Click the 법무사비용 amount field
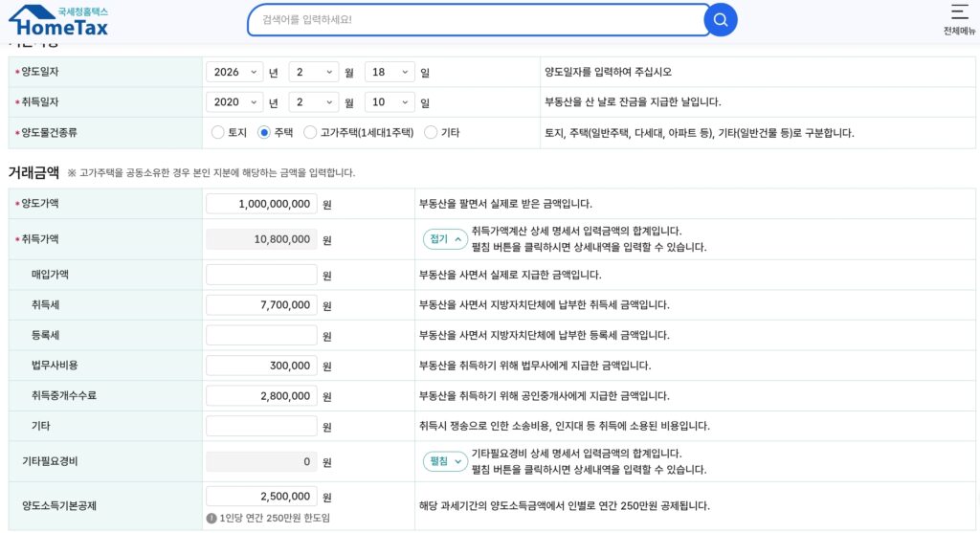This screenshot has height=533, width=980. click(x=261, y=366)
